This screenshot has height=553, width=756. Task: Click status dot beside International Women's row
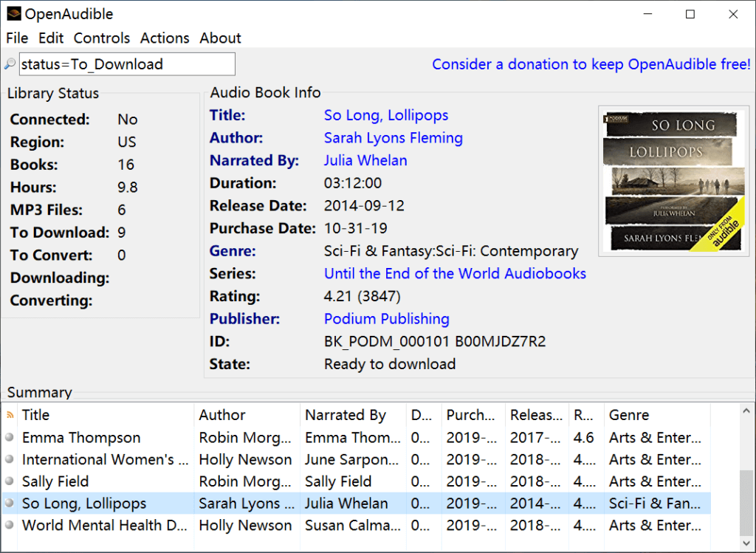9,459
